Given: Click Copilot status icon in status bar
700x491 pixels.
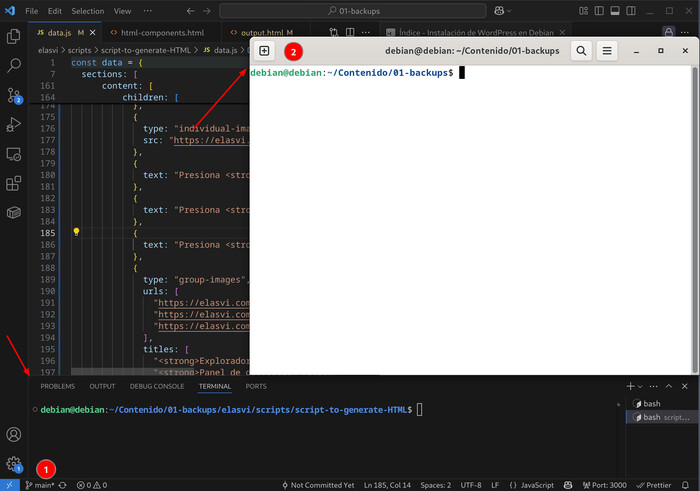Looking at the screenshot, I should point(568,485).
